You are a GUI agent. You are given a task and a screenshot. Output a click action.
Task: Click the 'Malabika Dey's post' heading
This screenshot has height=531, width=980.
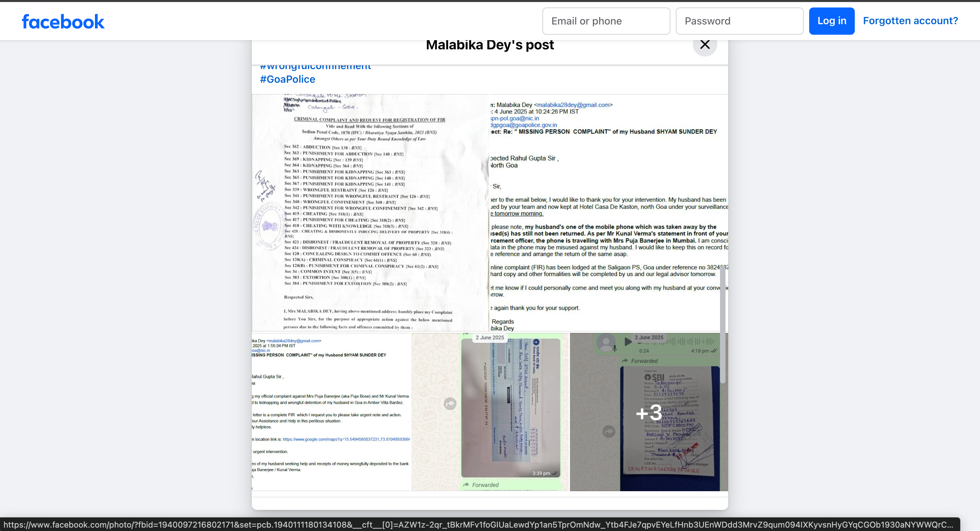coord(490,45)
